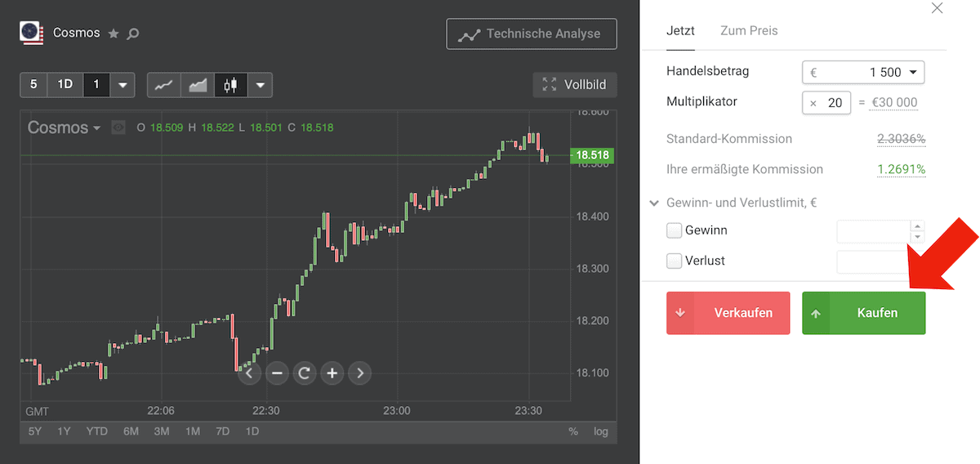The image size is (980, 464).
Task: Open Technische Analyse
Action: point(531,34)
